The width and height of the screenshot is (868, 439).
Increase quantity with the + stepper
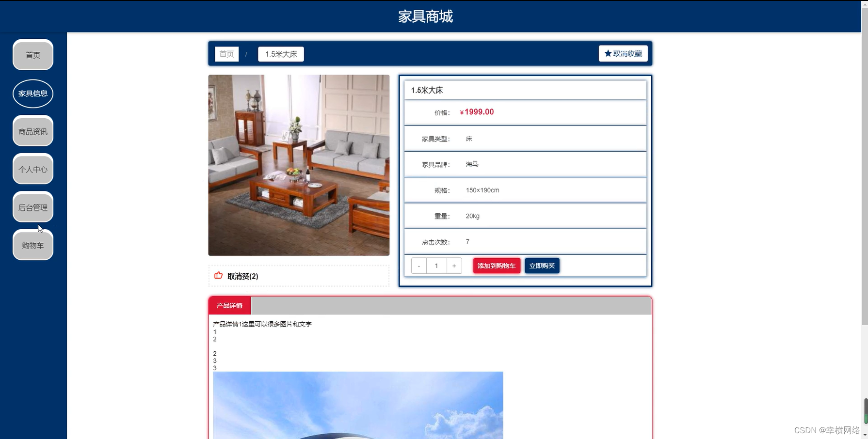point(454,266)
